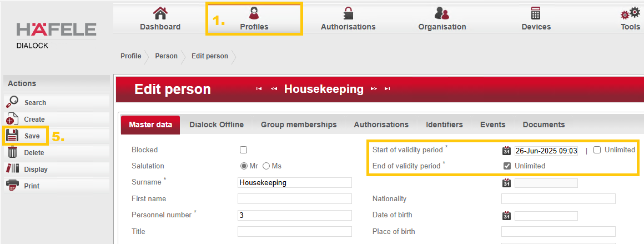Select the Ms salutation radio button
644x244 pixels.
click(266, 166)
